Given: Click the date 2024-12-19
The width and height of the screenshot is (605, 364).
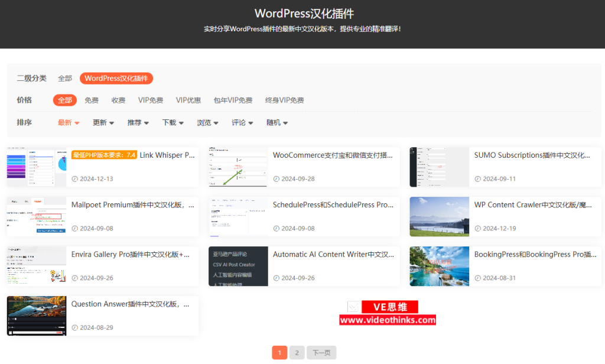Looking at the screenshot, I should coord(499,229).
